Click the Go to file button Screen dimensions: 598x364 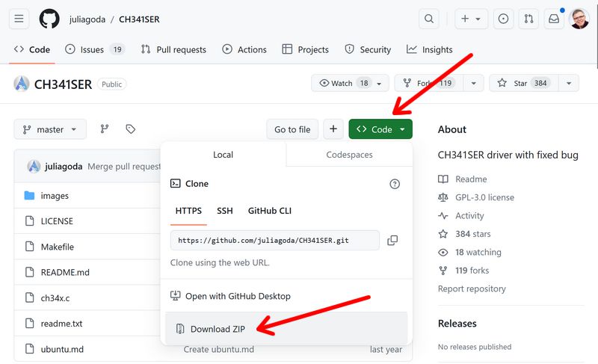point(292,129)
